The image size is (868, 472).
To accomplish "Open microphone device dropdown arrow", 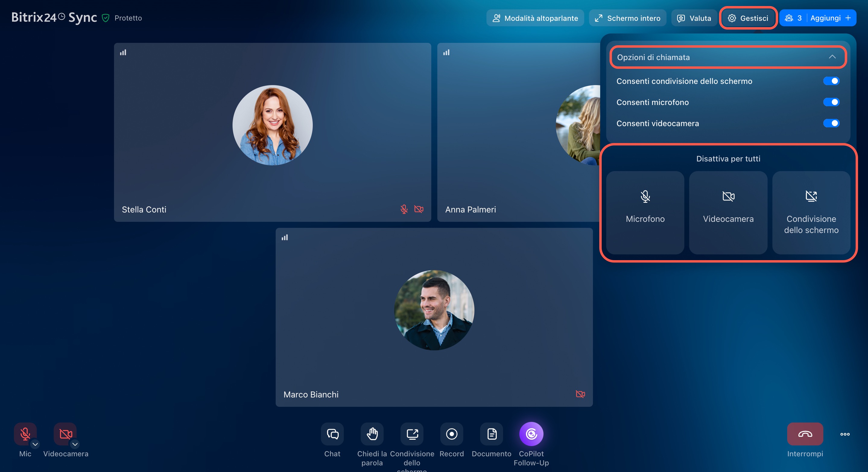I will coord(35,444).
